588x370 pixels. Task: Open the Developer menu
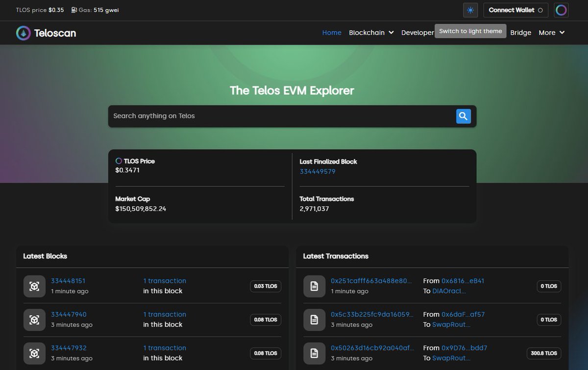[x=417, y=33]
